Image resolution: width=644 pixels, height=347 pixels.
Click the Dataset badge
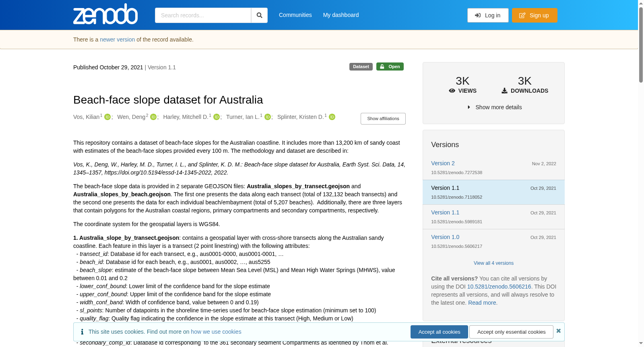[x=361, y=66]
